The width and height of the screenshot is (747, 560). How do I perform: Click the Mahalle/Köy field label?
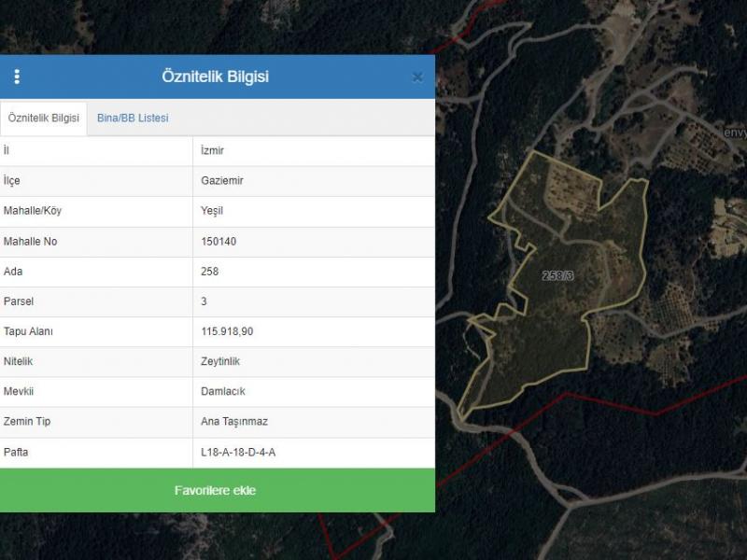(33, 211)
